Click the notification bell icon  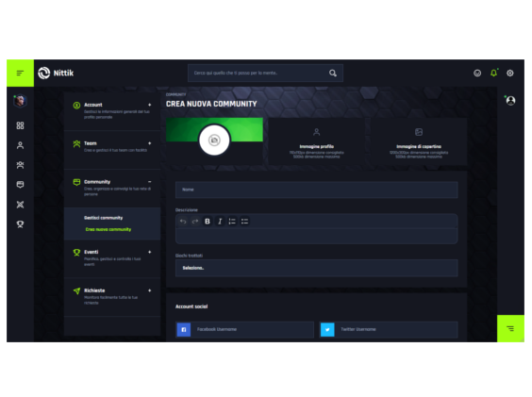pyautogui.click(x=493, y=73)
